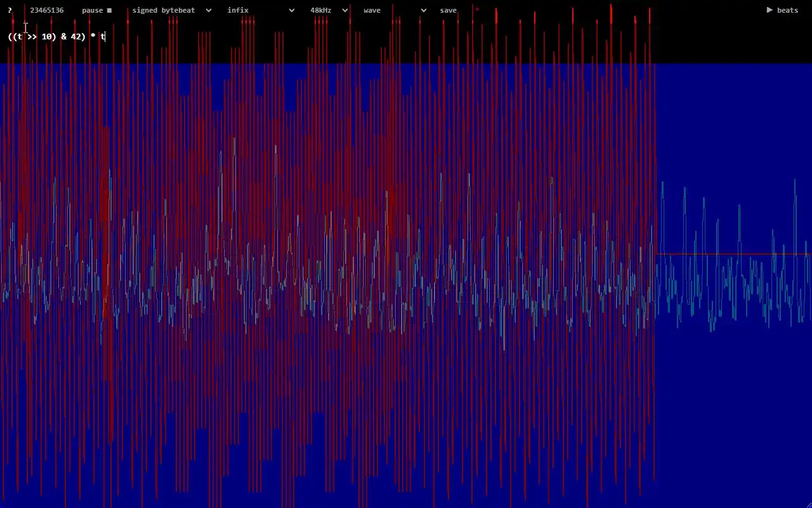
Task: Open the signed bytebeat mode dropdown
Action: 171,10
